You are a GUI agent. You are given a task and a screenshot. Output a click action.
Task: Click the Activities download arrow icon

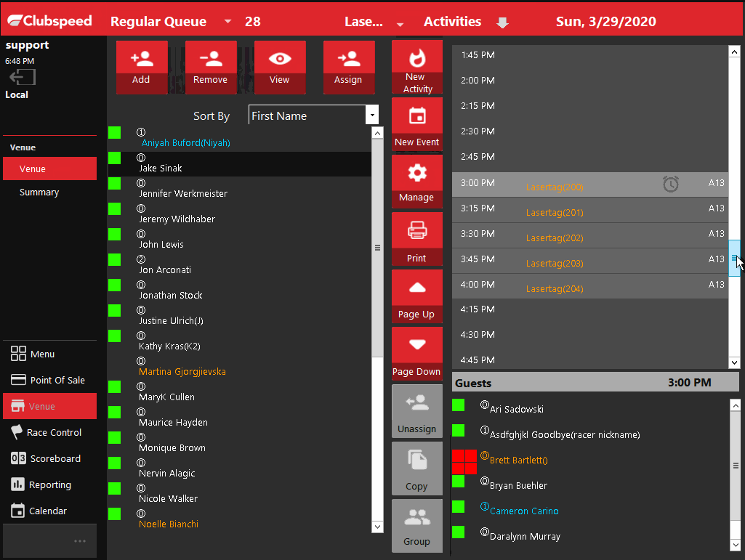point(502,23)
